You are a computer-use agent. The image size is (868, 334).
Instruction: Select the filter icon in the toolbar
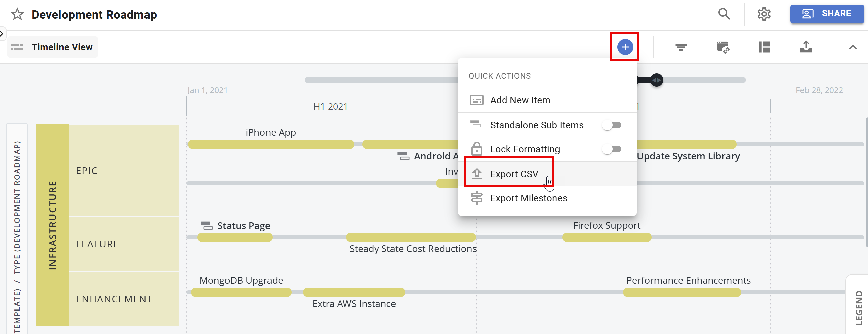point(680,47)
